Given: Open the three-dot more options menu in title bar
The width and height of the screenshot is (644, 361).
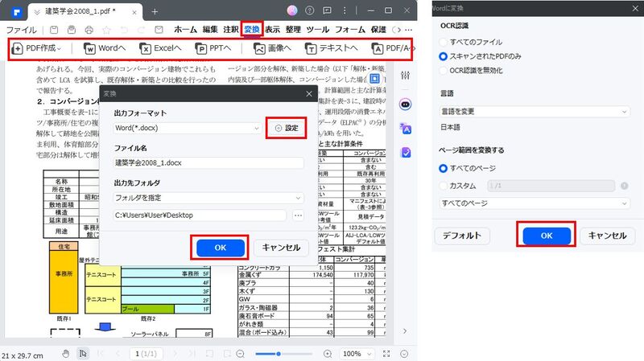Looking at the screenshot, I should click(x=345, y=10).
